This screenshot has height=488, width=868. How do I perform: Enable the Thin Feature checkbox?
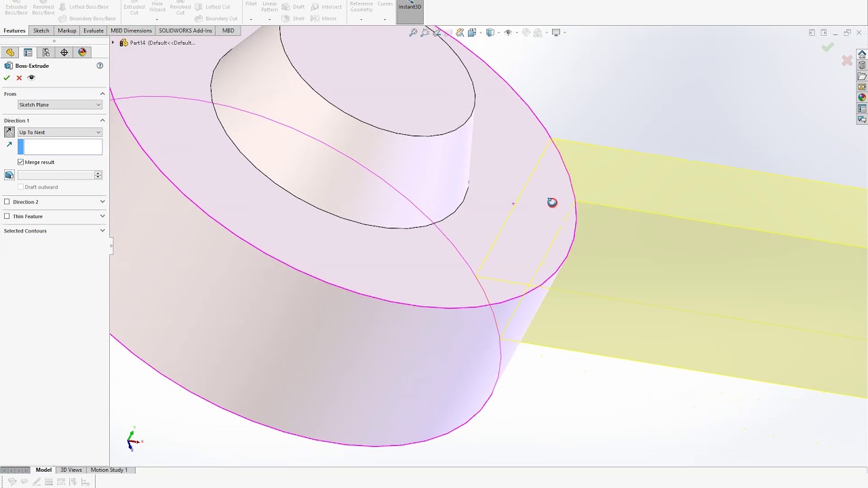pyautogui.click(x=7, y=216)
